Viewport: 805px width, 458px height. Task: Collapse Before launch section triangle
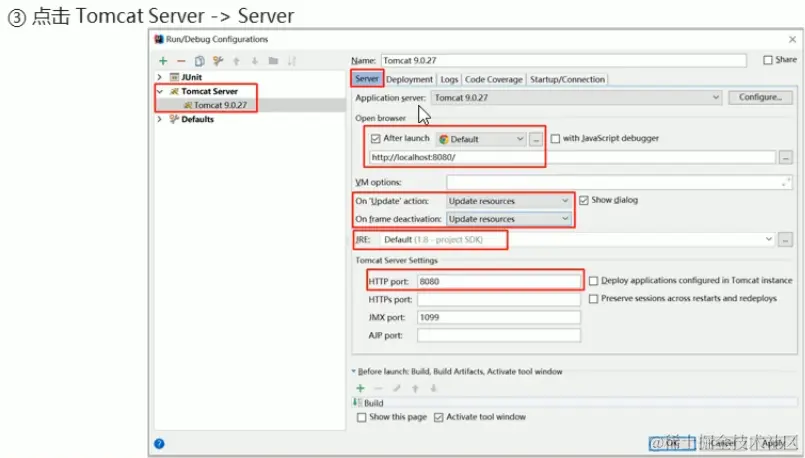[354, 371]
